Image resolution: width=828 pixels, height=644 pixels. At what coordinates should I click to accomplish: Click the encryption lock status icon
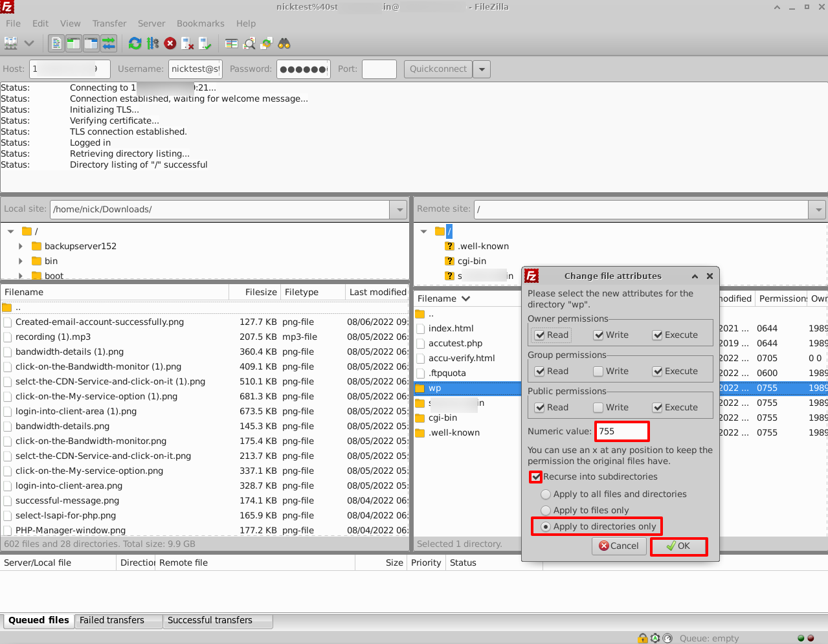pyautogui.click(x=643, y=638)
